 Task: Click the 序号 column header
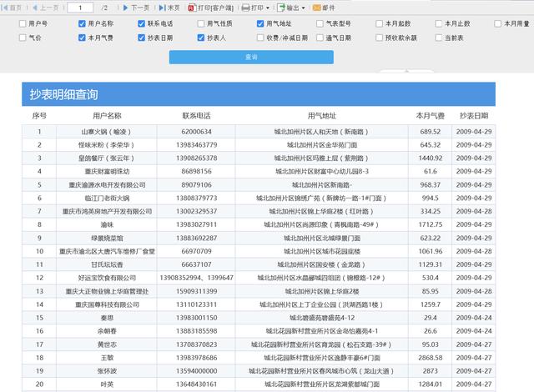point(39,116)
